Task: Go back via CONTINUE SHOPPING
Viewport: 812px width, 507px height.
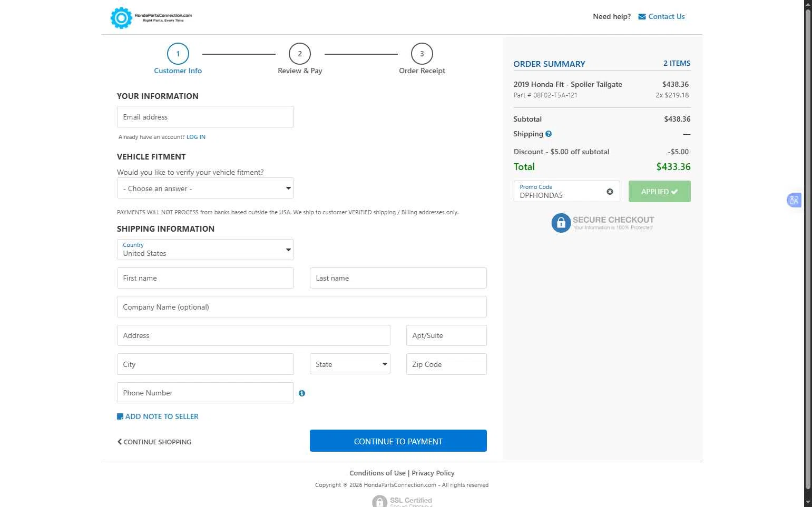Action: coord(154,442)
